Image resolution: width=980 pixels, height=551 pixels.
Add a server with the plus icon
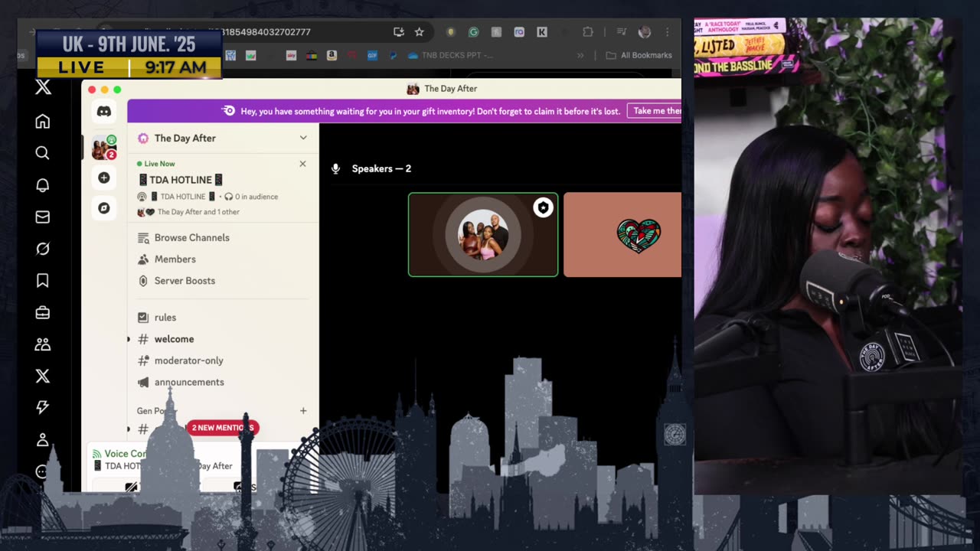[104, 178]
